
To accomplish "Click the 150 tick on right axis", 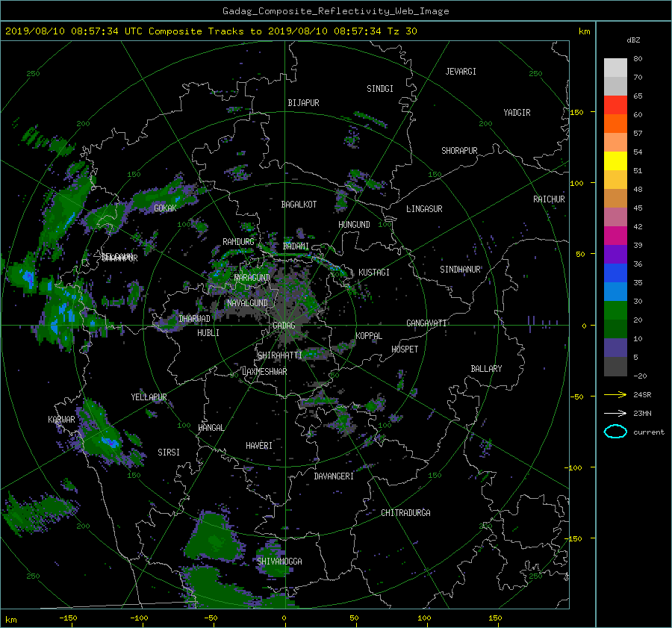I will [x=576, y=112].
